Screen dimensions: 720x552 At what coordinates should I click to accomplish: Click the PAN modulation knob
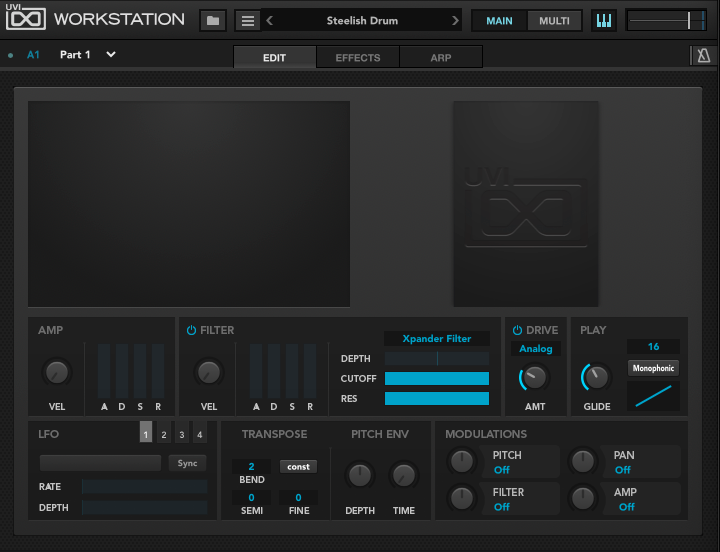[583, 462]
